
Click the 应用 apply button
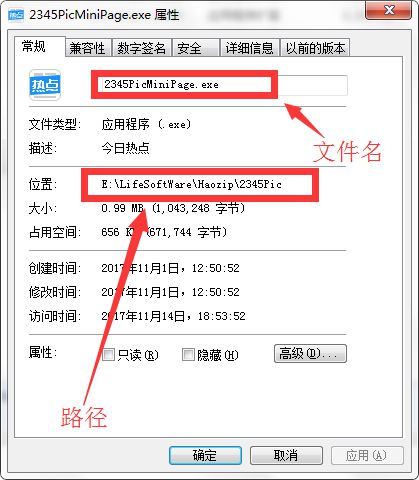point(367,455)
